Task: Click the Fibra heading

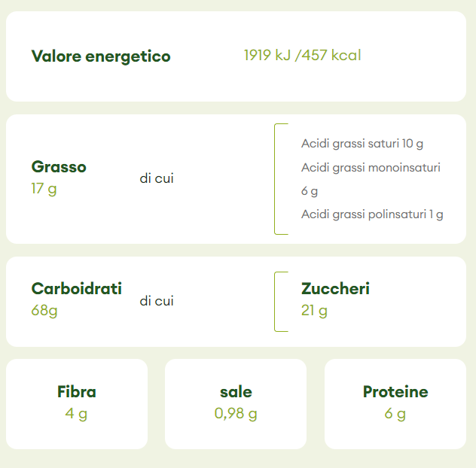Action: click(x=77, y=392)
